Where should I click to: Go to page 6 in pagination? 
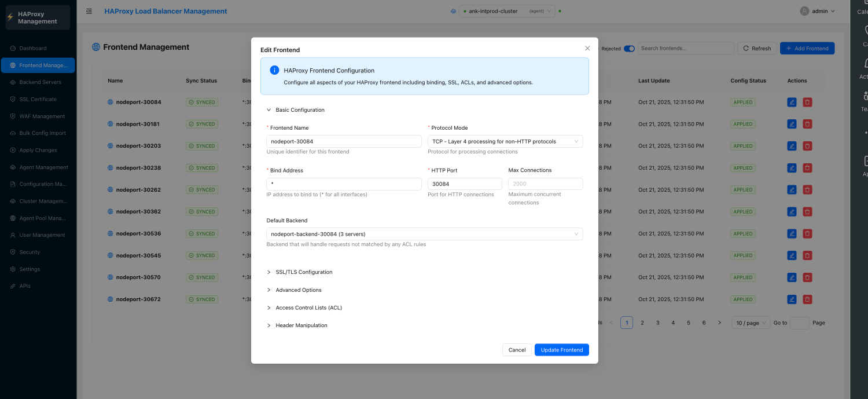click(x=704, y=323)
